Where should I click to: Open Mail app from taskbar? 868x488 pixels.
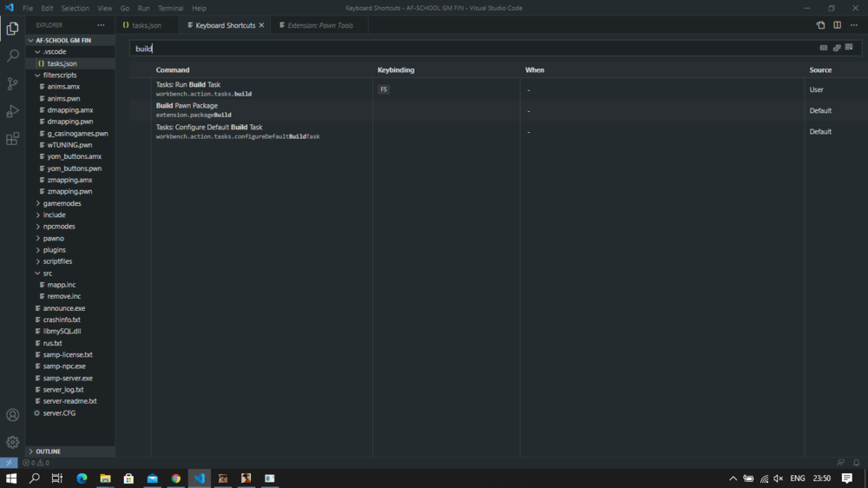click(152, 478)
